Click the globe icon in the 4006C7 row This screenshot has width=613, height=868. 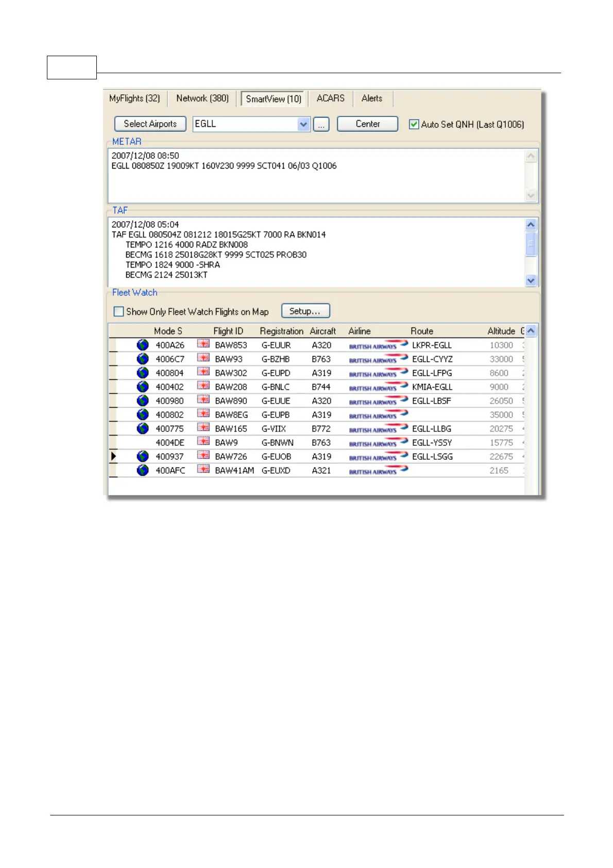click(143, 359)
